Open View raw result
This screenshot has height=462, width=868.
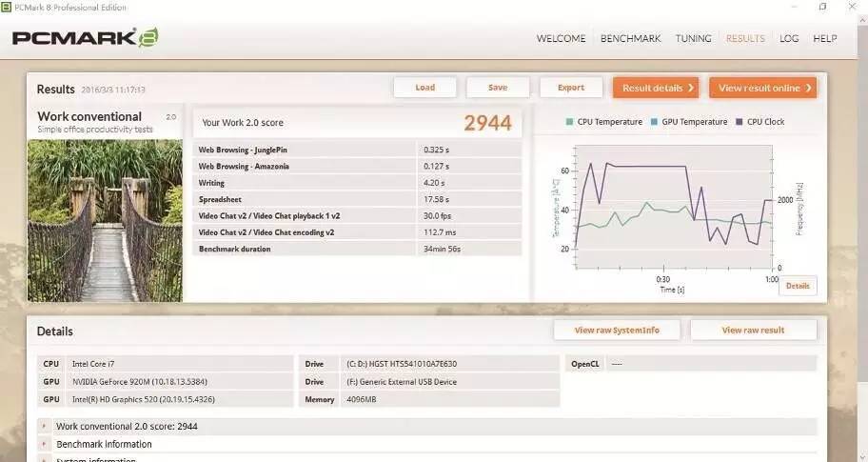coord(754,331)
